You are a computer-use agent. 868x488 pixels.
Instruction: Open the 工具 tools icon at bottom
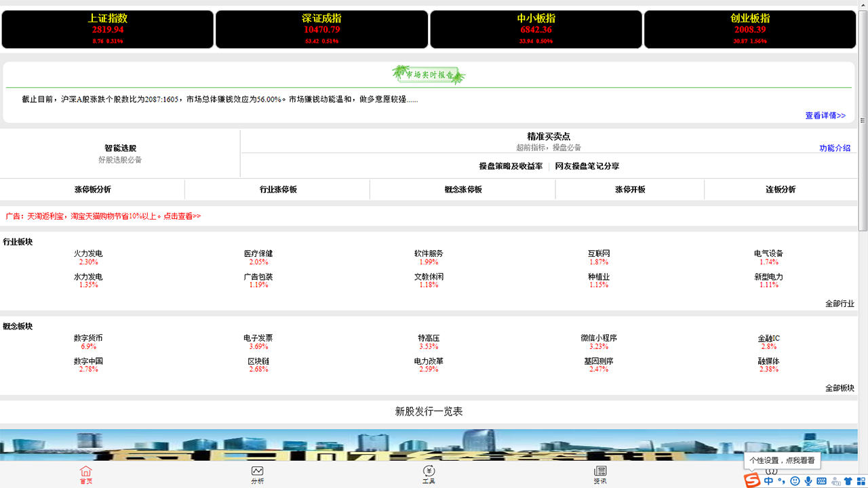pos(429,474)
